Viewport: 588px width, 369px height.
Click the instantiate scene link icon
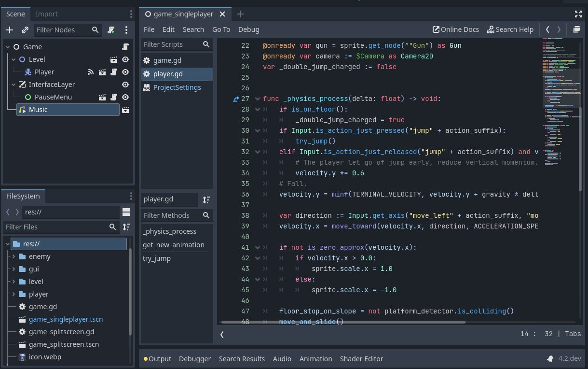25,30
